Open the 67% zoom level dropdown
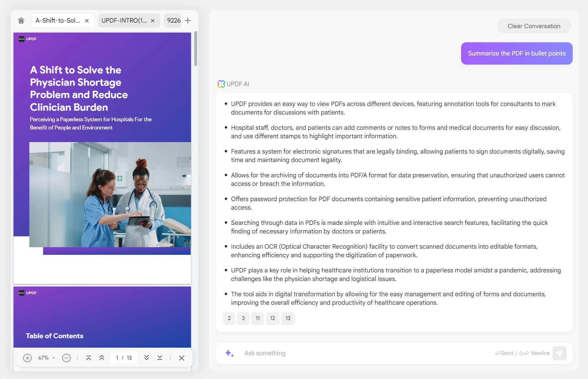 click(53, 358)
